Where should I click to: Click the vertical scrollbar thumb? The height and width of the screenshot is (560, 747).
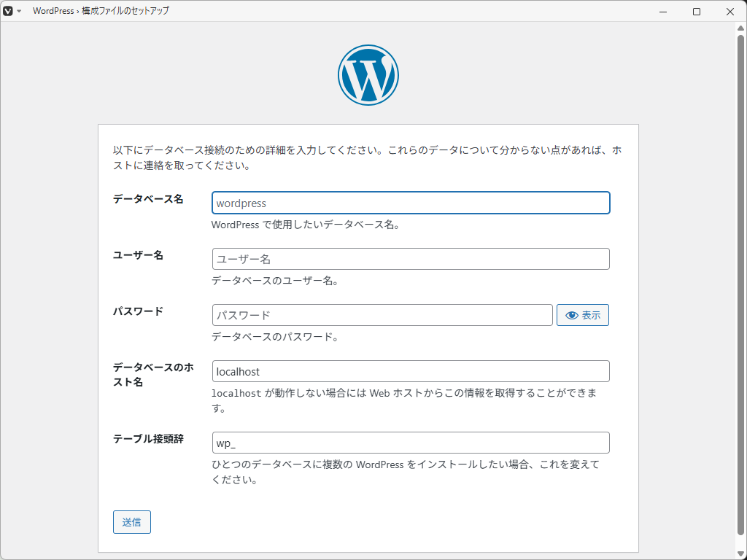click(741, 285)
